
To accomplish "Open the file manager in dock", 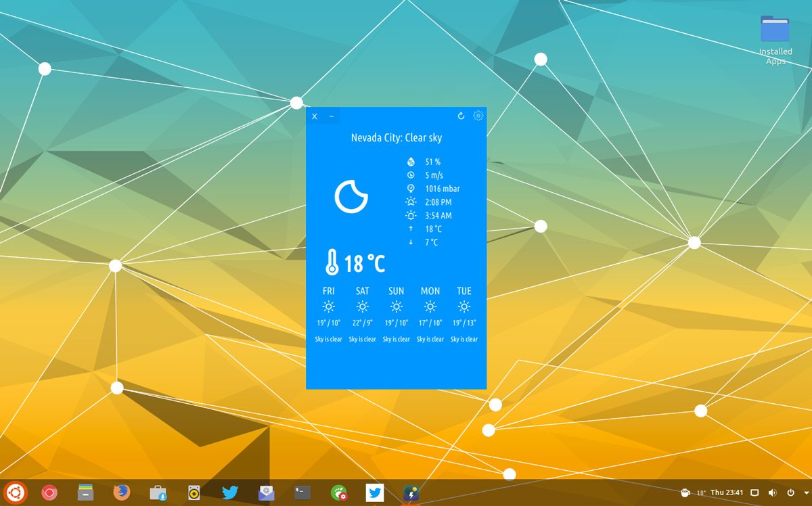I will tap(85, 492).
